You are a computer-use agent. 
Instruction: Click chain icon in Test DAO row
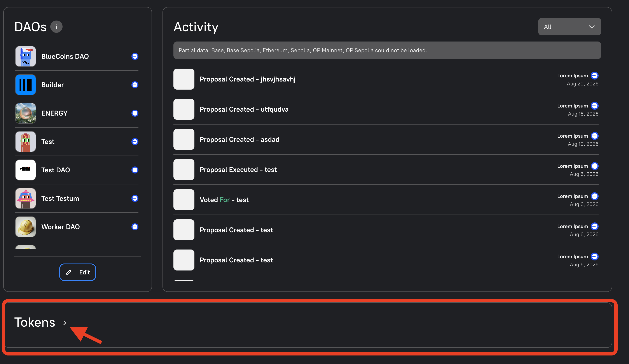(x=135, y=170)
